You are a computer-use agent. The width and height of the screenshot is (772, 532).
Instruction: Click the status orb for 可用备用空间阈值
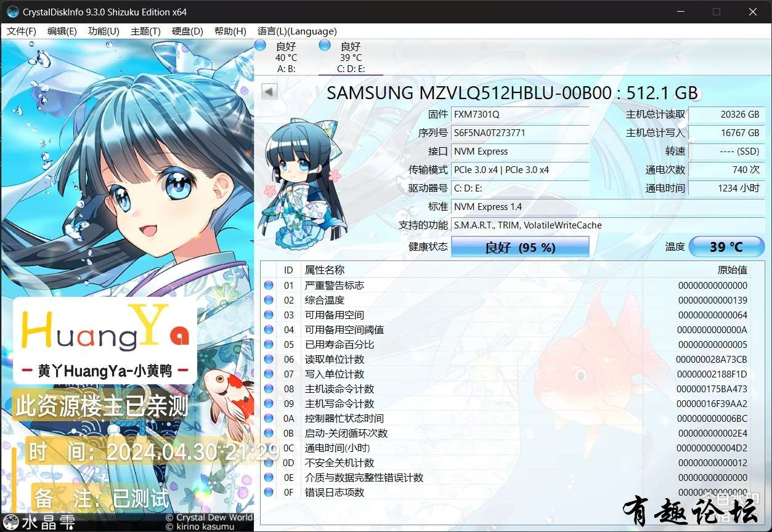point(269,329)
